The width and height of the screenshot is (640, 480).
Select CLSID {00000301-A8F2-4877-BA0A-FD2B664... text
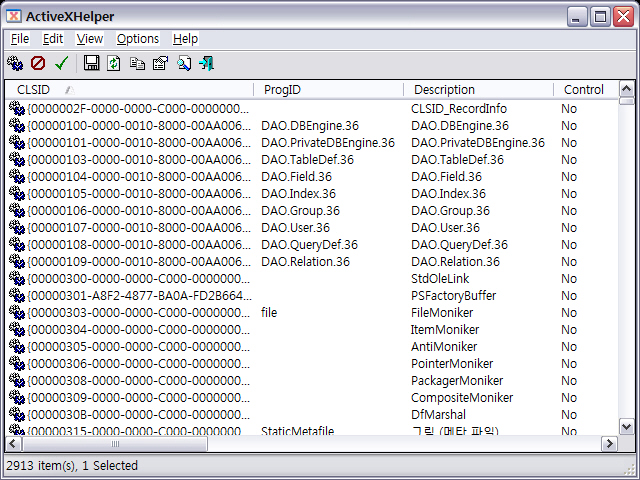[x=139, y=296]
